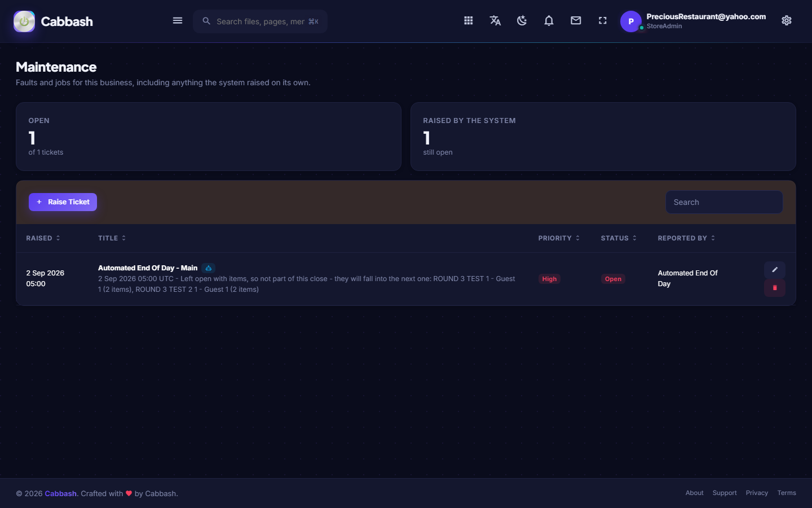Click the Open status badge
This screenshot has width=812, height=508.
613,279
